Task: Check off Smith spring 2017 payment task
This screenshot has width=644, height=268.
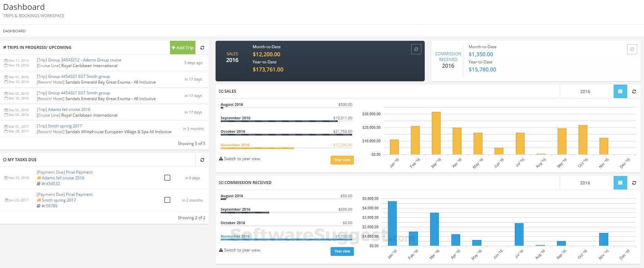Action: (167, 200)
